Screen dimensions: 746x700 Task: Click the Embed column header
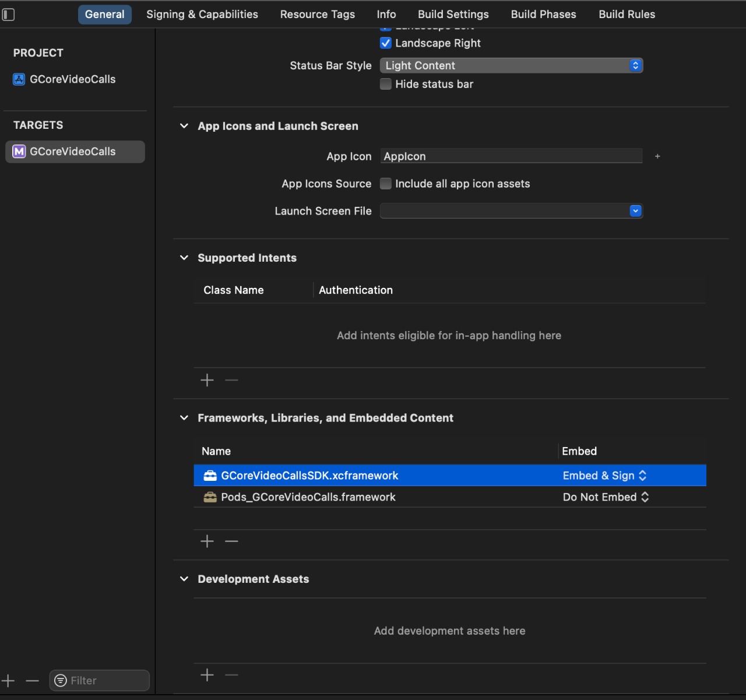(579, 451)
